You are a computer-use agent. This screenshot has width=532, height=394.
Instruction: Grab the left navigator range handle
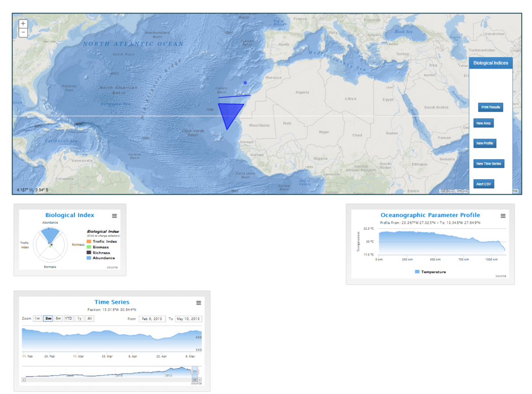coord(192,372)
